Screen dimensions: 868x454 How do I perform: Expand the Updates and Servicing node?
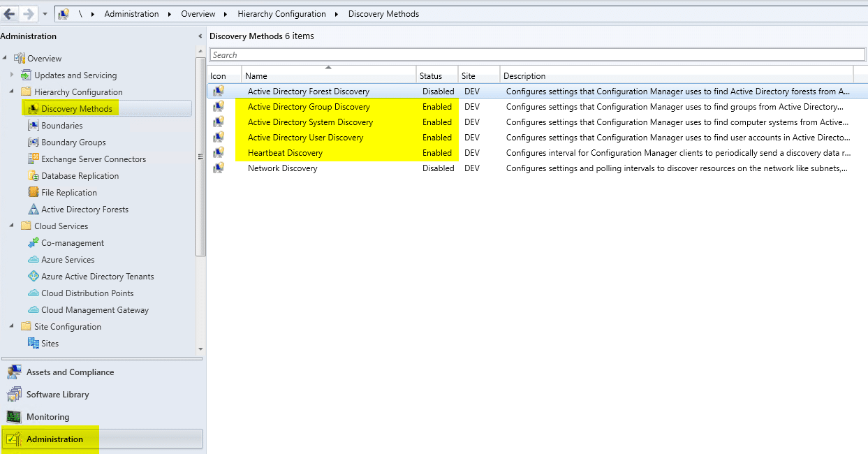tap(13, 75)
